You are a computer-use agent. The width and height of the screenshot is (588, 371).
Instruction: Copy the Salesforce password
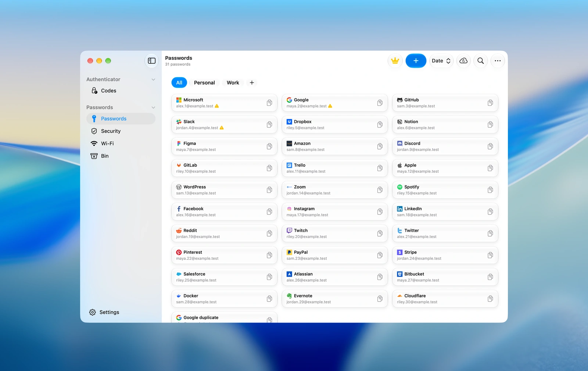pyautogui.click(x=269, y=277)
